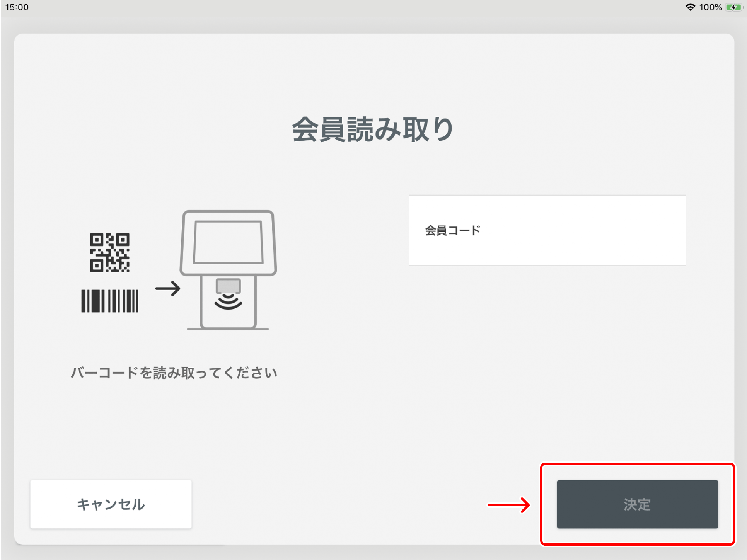The height and width of the screenshot is (560, 747).
Task: Click the kiosk stand base illustration
Action: coord(228,328)
